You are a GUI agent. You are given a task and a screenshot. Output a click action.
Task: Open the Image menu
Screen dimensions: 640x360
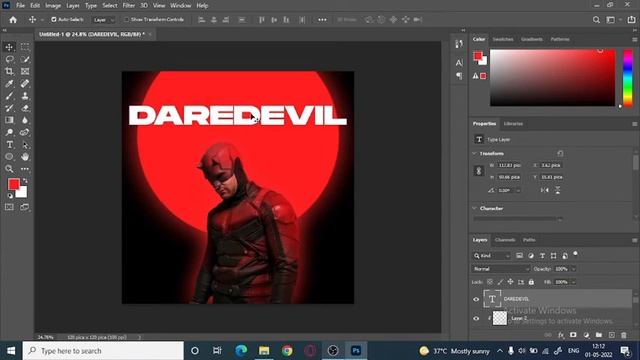pos(53,6)
